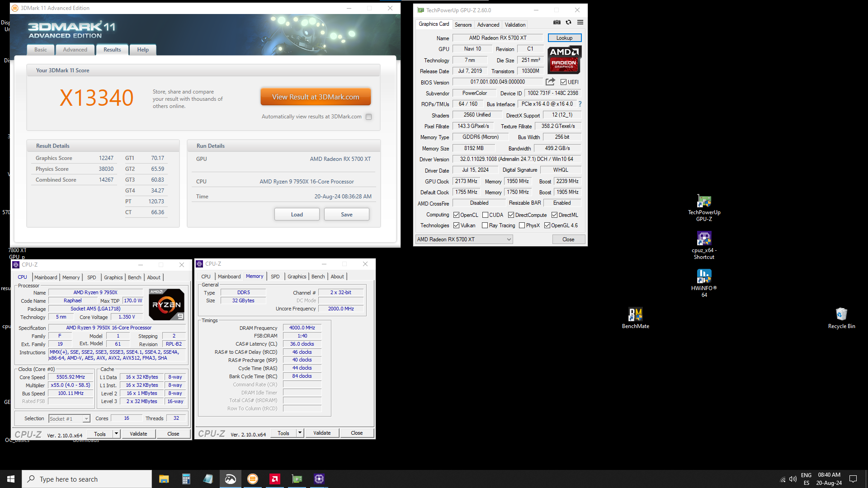Click the 3DMark 11 window title icon
Image resolution: width=868 pixels, height=488 pixels.
pos(15,8)
